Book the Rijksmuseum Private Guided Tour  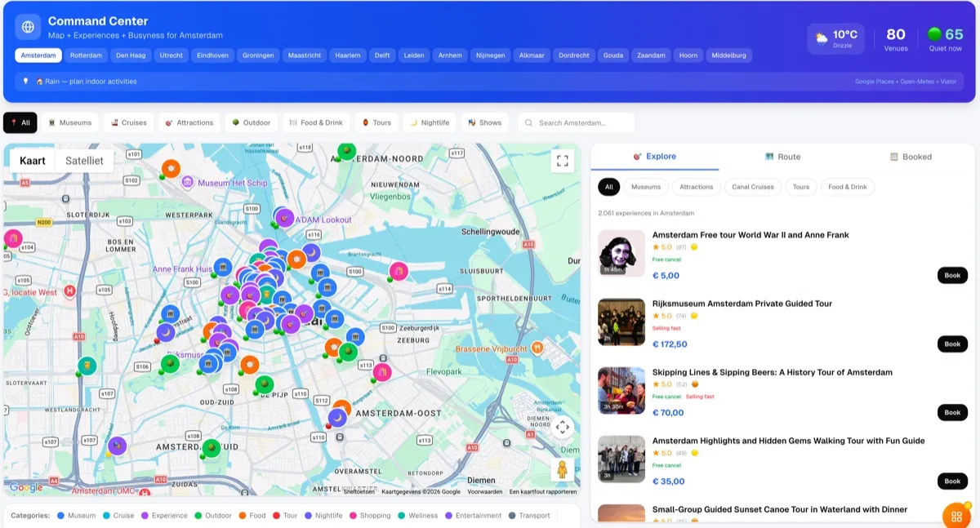click(951, 344)
